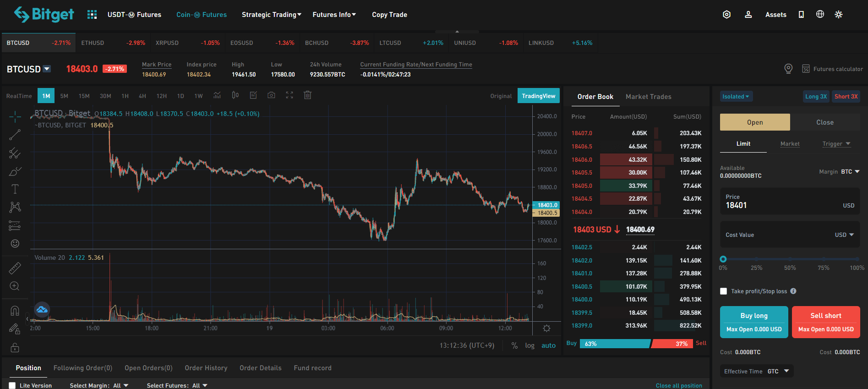This screenshot has height=389, width=868.
Task: Select the ruler measure tool
Action: click(15, 268)
